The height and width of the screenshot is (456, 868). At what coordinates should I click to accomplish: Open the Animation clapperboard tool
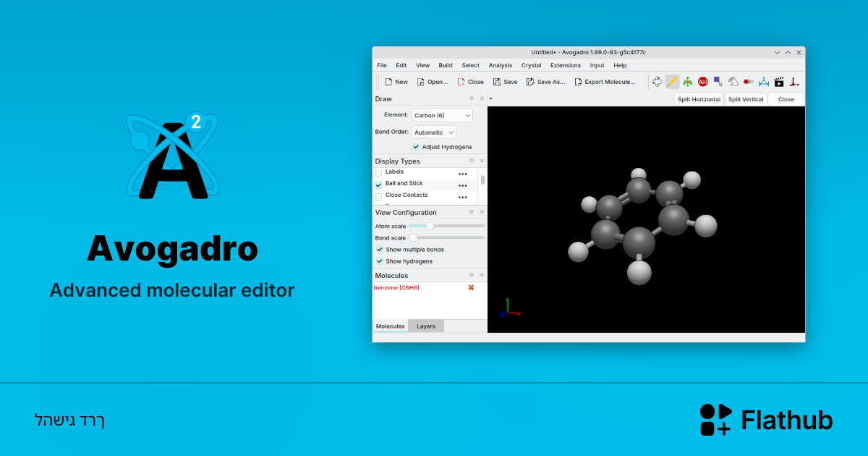(779, 81)
